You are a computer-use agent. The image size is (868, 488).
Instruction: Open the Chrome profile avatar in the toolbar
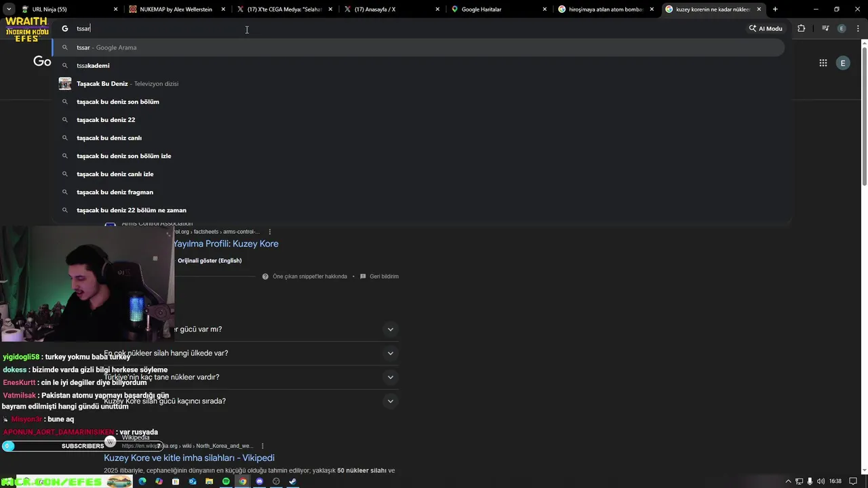click(x=842, y=28)
